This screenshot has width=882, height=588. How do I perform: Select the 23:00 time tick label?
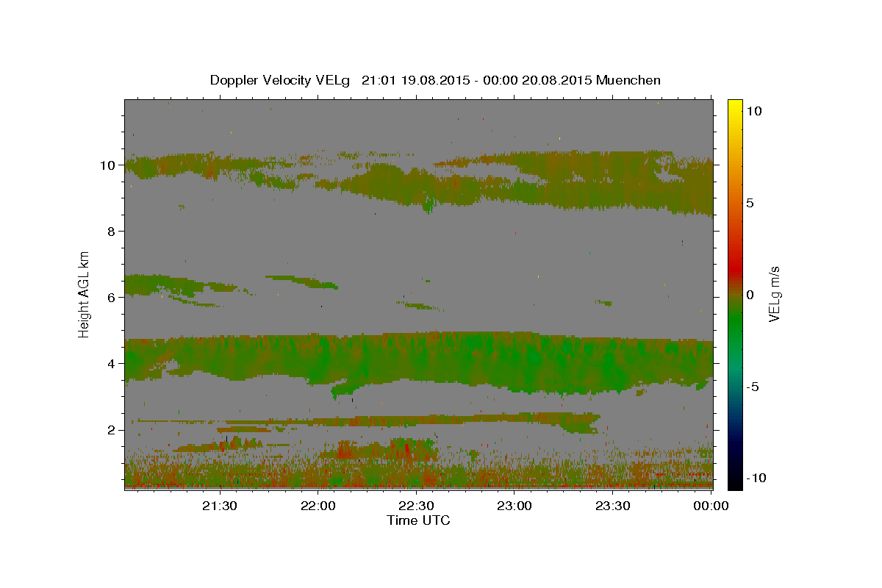click(514, 506)
